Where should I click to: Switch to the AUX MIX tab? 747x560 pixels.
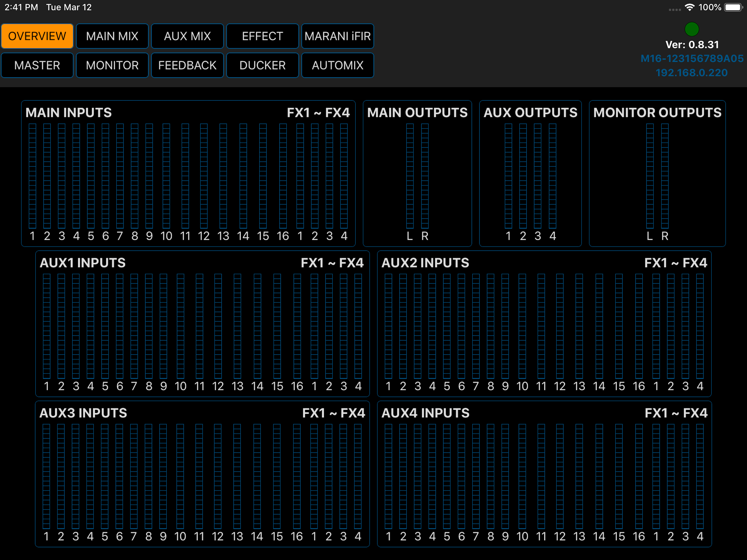click(x=187, y=36)
